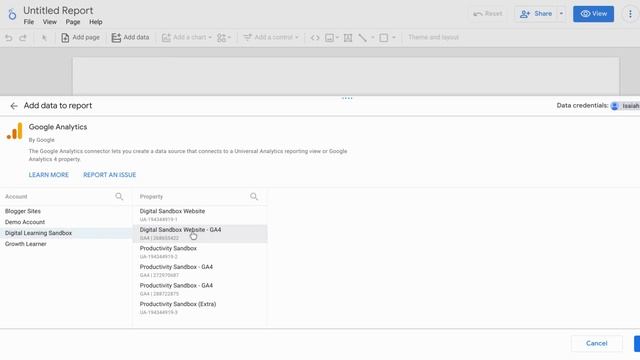Click the redo arrow icon
This screenshot has height=360, width=640.
[23, 38]
